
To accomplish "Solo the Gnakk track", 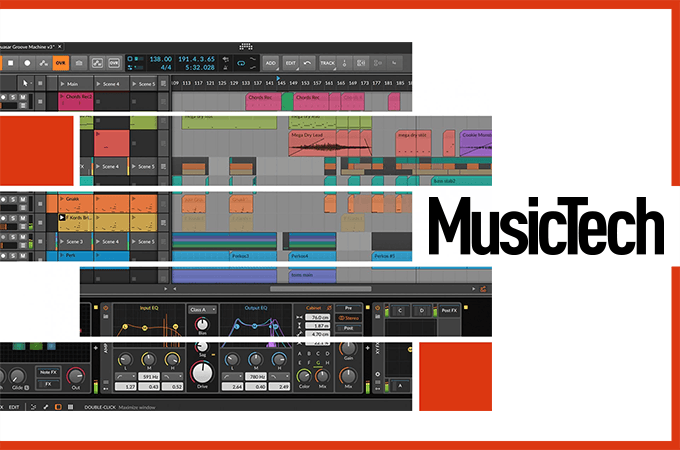I will 14,199.
